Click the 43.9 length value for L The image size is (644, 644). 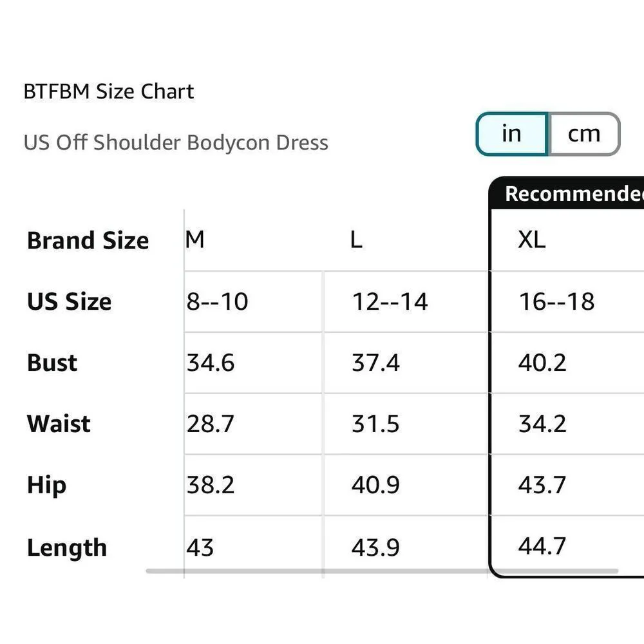pos(375,547)
